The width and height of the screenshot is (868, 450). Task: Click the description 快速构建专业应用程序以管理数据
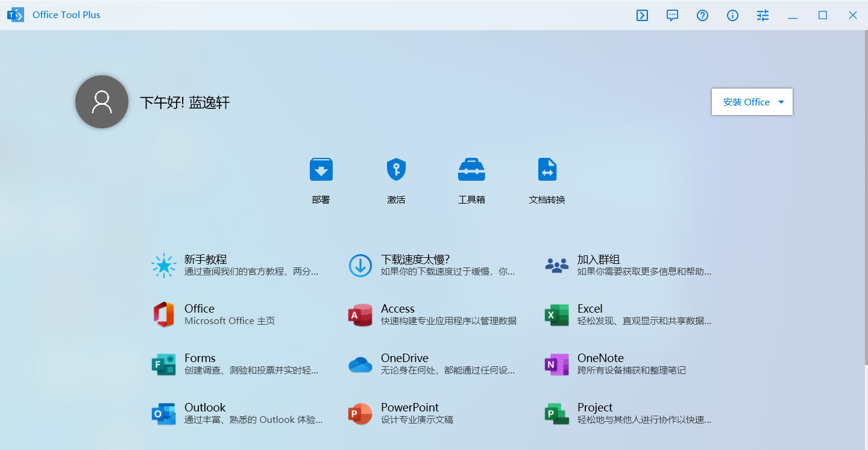click(x=448, y=321)
